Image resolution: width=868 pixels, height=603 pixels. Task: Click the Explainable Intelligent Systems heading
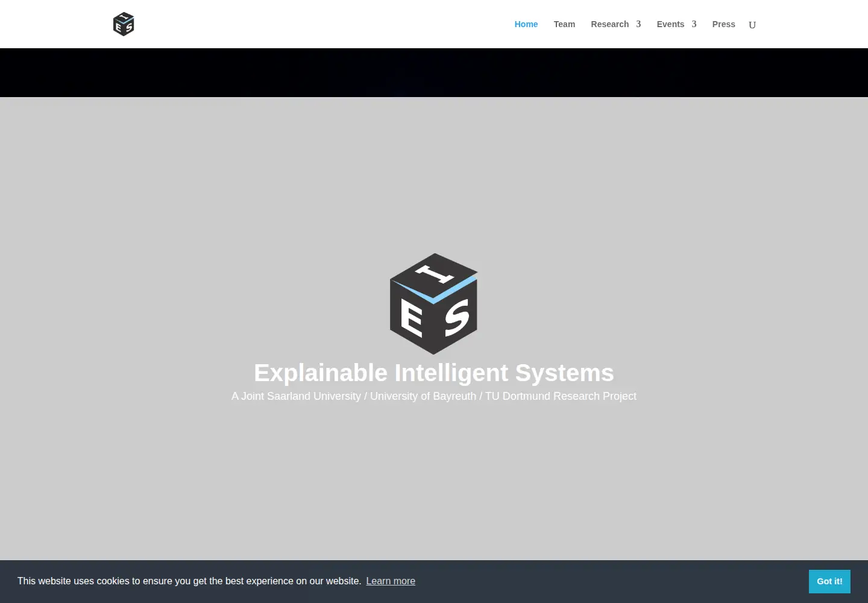(x=434, y=373)
